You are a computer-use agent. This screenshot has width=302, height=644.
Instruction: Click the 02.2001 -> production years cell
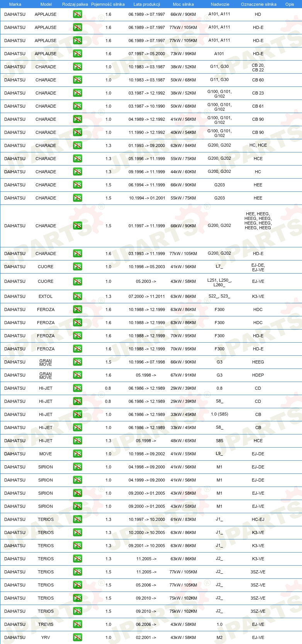pos(146,637)
